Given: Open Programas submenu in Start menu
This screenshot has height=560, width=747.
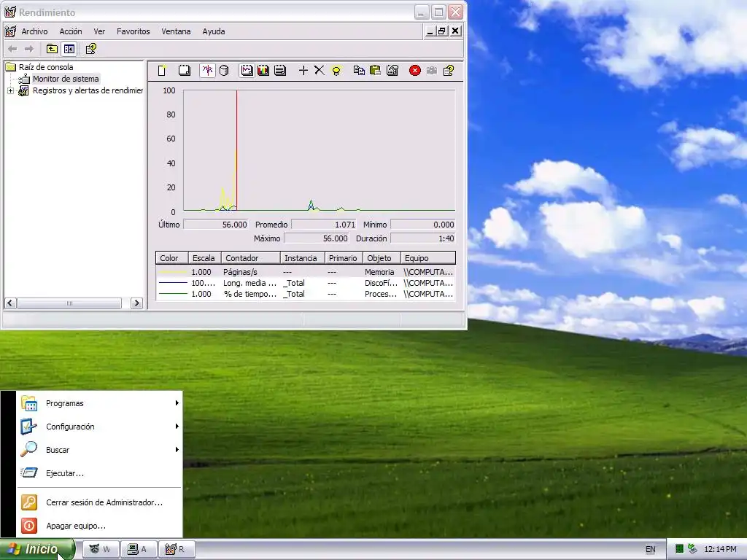Looking at the screenshot, I should tap(99, 403).
